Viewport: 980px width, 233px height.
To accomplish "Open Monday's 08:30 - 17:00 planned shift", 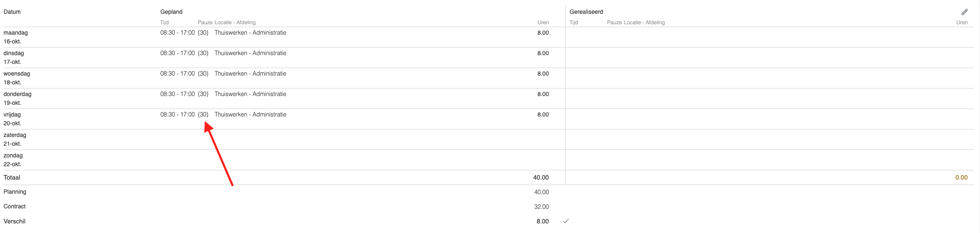I will pyautogui.click(x=178, y=33).
